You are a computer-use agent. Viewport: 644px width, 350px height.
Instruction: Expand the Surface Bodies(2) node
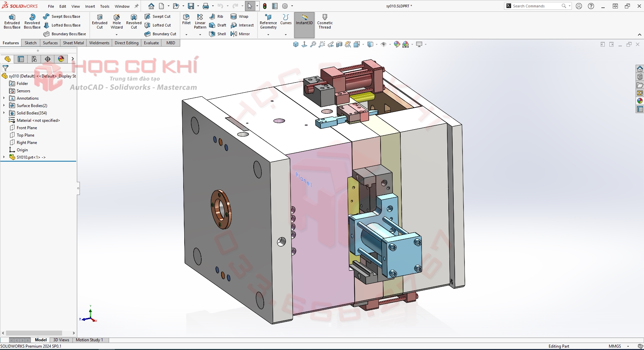tap(4, 106)
